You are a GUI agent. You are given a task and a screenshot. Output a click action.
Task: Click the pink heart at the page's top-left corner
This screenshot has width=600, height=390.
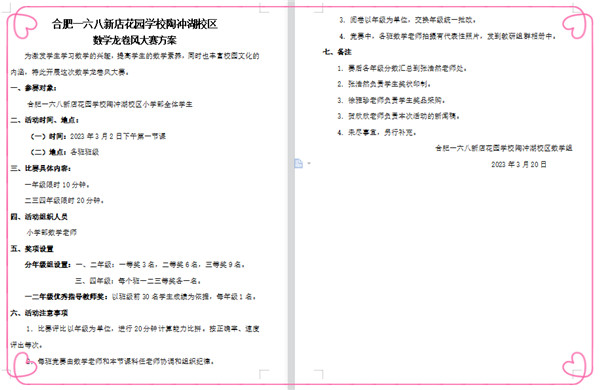(x=25, y=25)
